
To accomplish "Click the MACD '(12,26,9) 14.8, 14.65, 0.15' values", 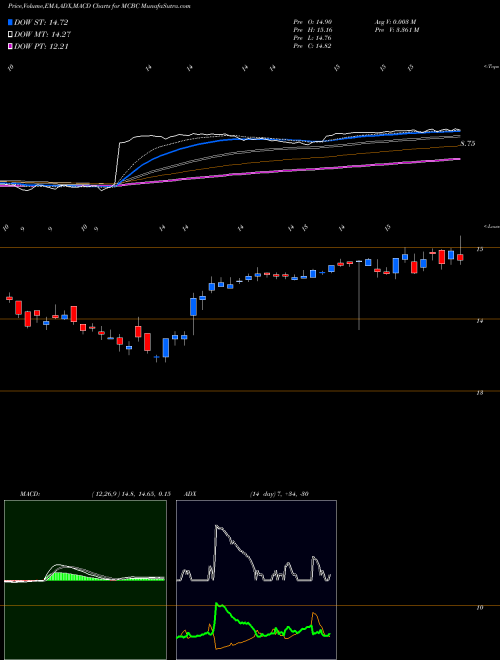I will click(131, 494).
